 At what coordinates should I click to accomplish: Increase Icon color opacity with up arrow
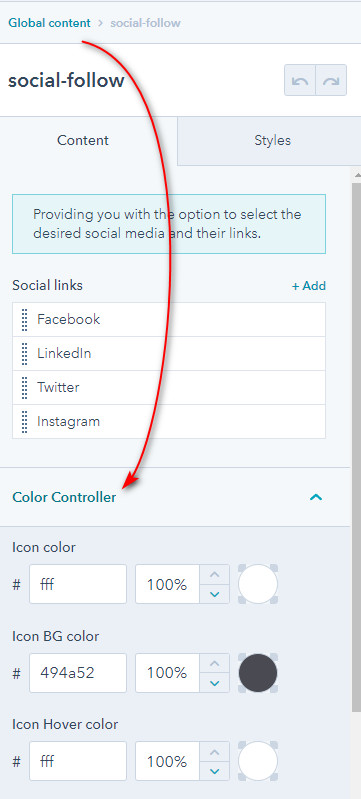(x=215, y=575)
